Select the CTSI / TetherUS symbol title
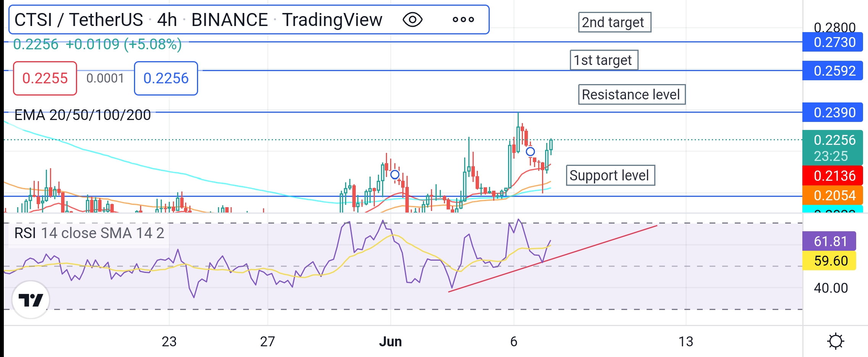The width and height of the screenshot is (868, 357). (79, 19)
